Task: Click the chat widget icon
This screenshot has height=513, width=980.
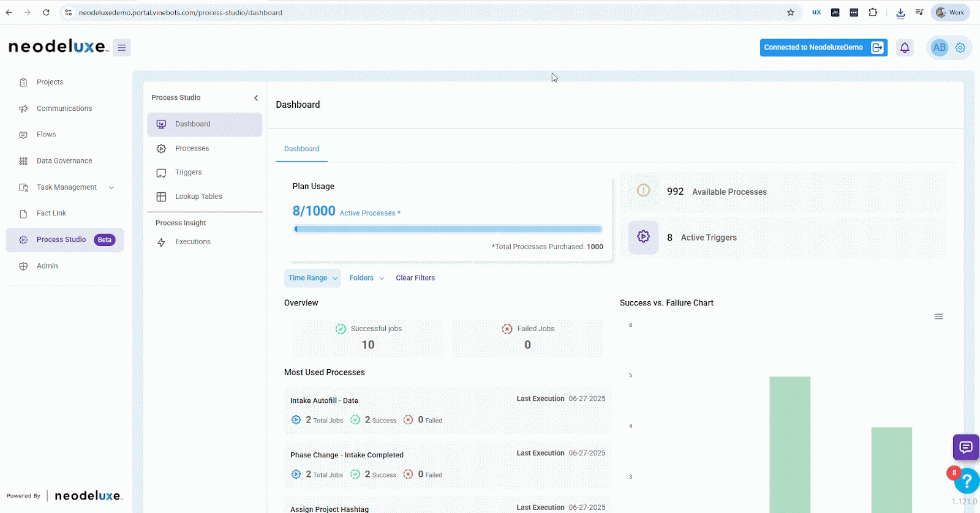Action: point(965,447)
